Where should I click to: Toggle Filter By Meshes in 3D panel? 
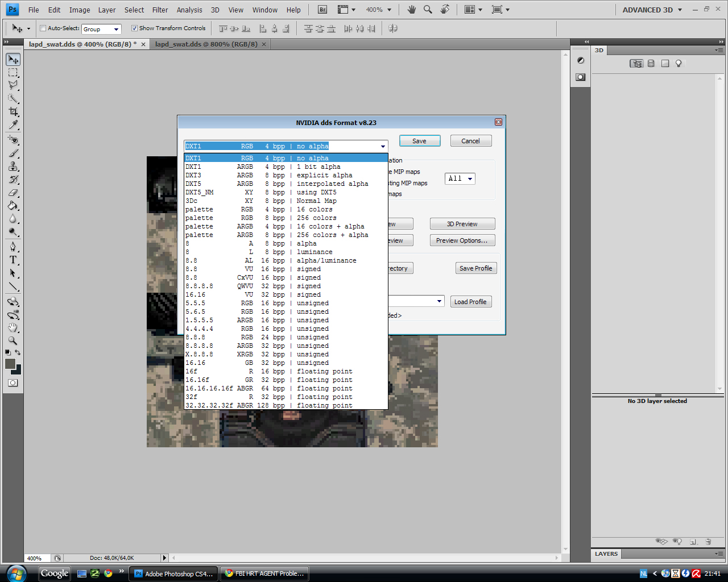[x=651, y=64]
